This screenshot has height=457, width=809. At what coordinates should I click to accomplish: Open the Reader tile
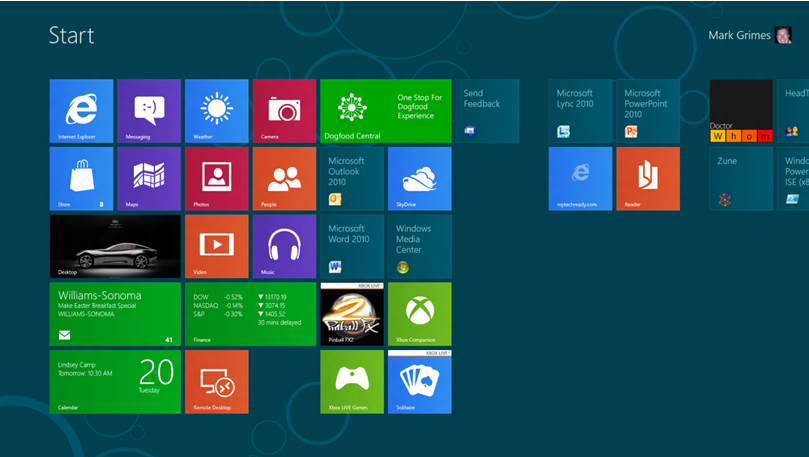pos(648,178)
